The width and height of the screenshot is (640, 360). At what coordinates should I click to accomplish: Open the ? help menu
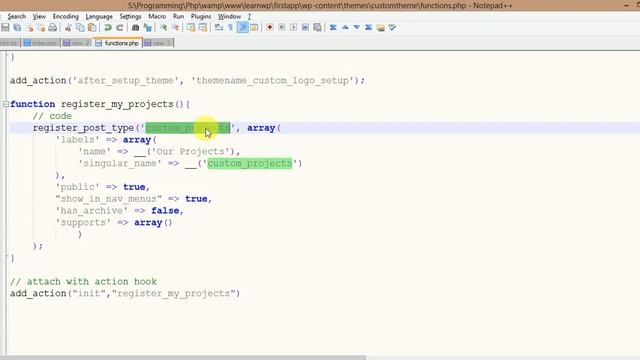tap(249, 16)
